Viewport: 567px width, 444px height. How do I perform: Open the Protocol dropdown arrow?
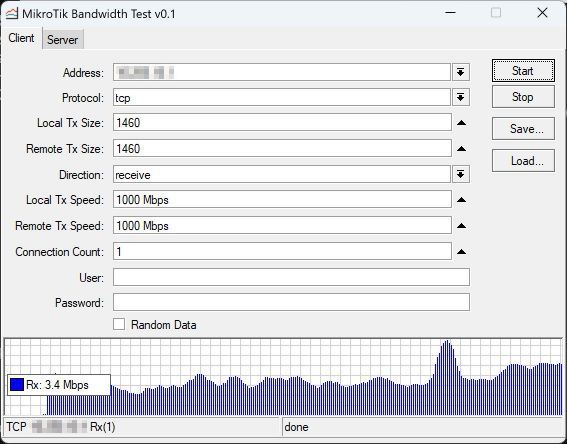point(460,97)
